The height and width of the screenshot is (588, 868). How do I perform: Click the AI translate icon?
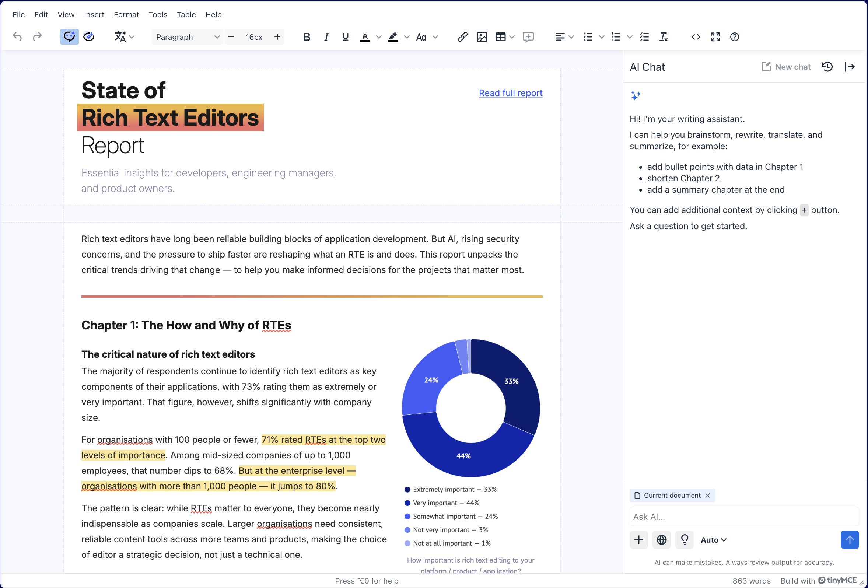120,36
